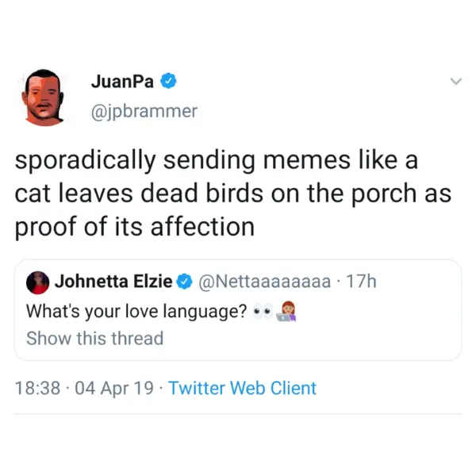The image size is (476, 476).
Task: Open Johnetta Elzie's name link
Action: tap(114, 282)
